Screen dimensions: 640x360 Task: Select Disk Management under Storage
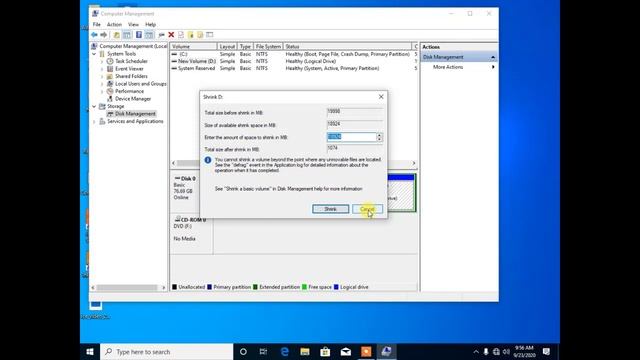[x=135, y=114]
